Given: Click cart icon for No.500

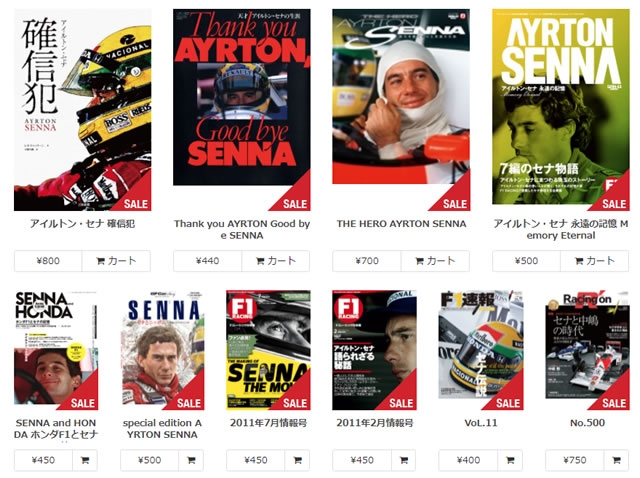Looking at the screenshot, I should (616, 460).
